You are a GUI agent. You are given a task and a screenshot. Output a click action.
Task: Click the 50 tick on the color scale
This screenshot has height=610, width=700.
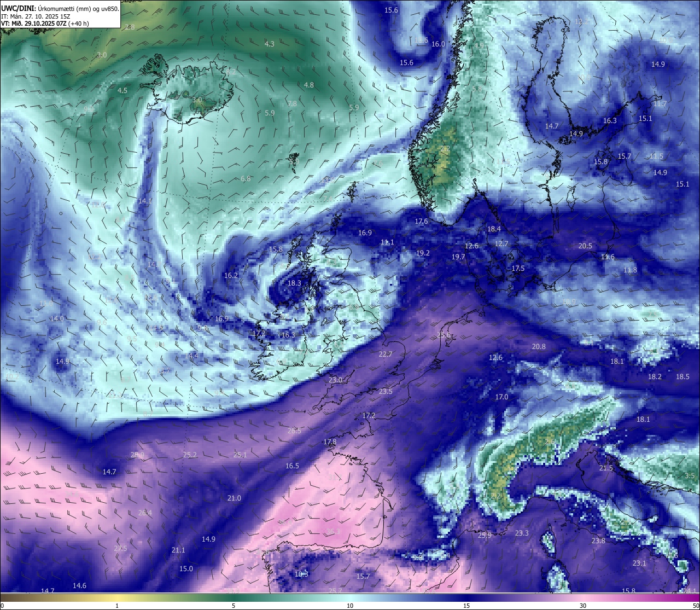[x=696, y=606]
